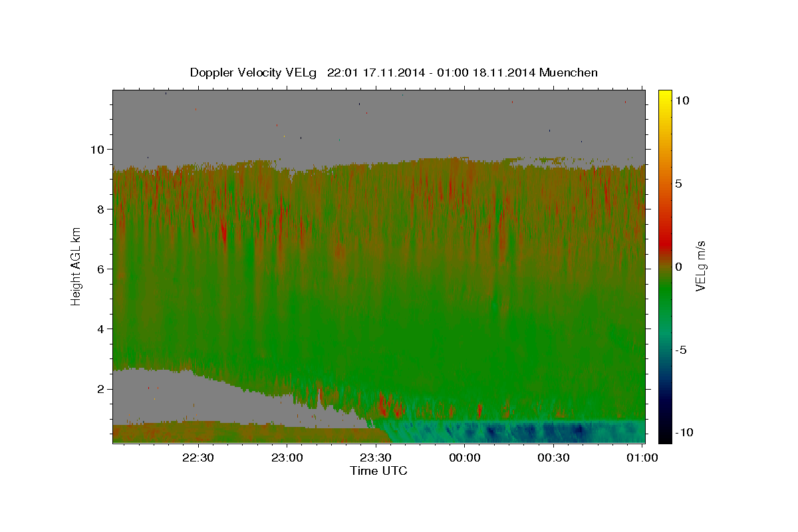Click the '00:30' time axis label

click(x=554, y=458)
